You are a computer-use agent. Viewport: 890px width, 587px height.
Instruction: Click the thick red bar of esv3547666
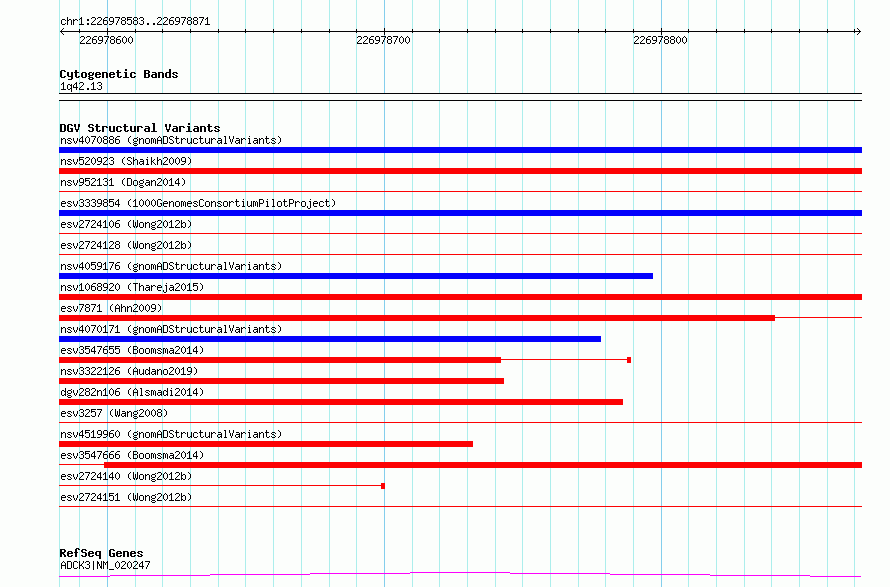(483, 465)
